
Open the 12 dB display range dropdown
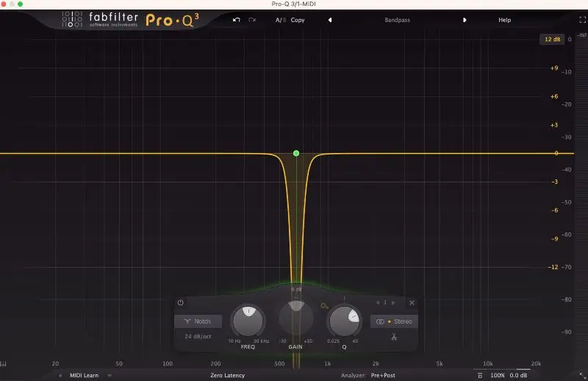551,39
